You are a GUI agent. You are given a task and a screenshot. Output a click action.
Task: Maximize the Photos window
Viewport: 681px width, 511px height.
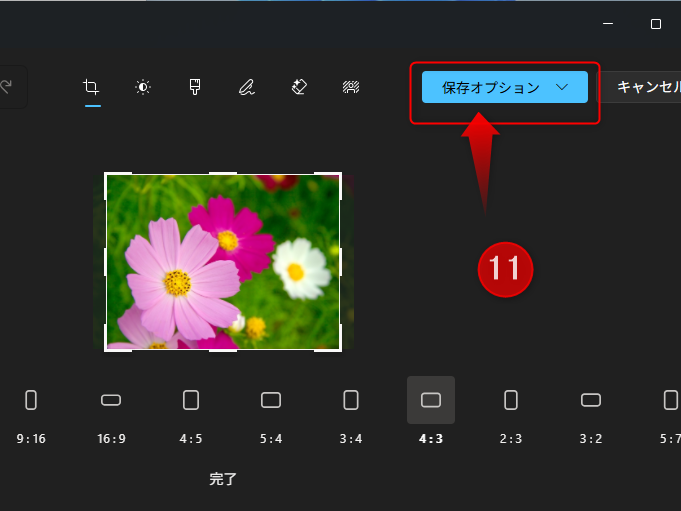click(x=656, y=24)
